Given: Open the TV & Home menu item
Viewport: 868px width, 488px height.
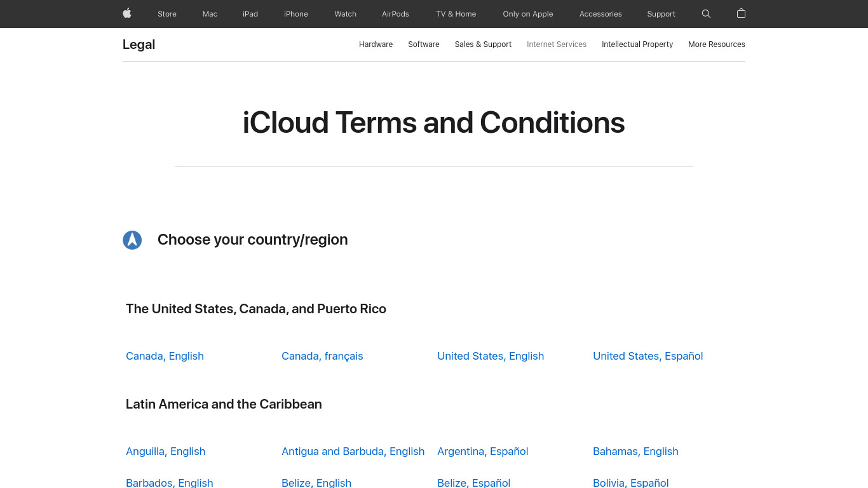Looking at the screenshot, I should tap(456, 14).
